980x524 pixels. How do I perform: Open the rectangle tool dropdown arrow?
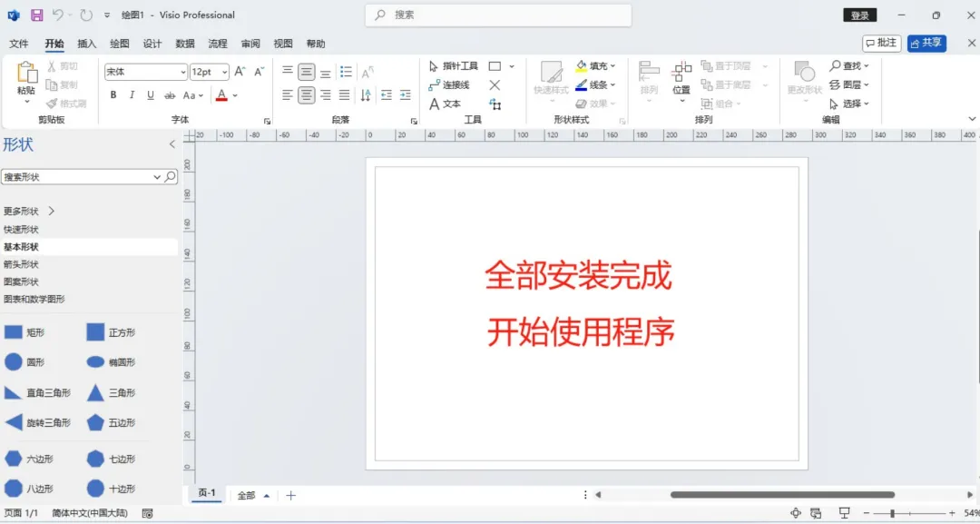tap(511, 66)
